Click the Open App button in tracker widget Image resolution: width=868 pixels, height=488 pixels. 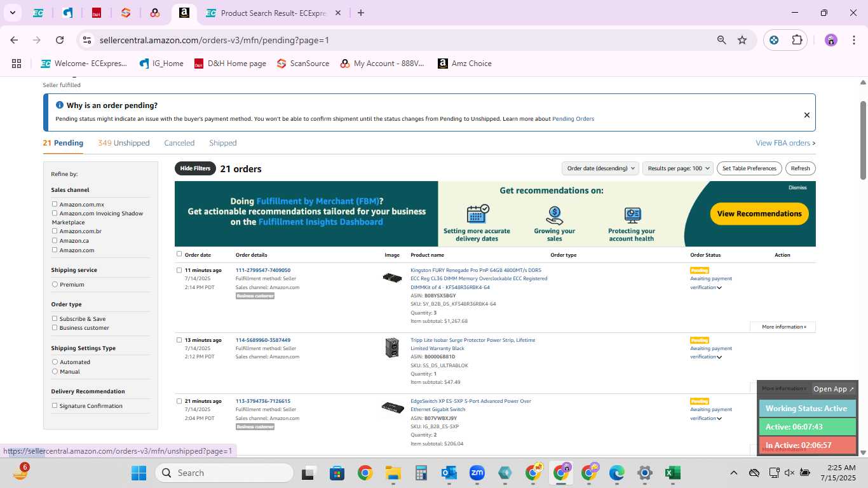click(834, 389)
